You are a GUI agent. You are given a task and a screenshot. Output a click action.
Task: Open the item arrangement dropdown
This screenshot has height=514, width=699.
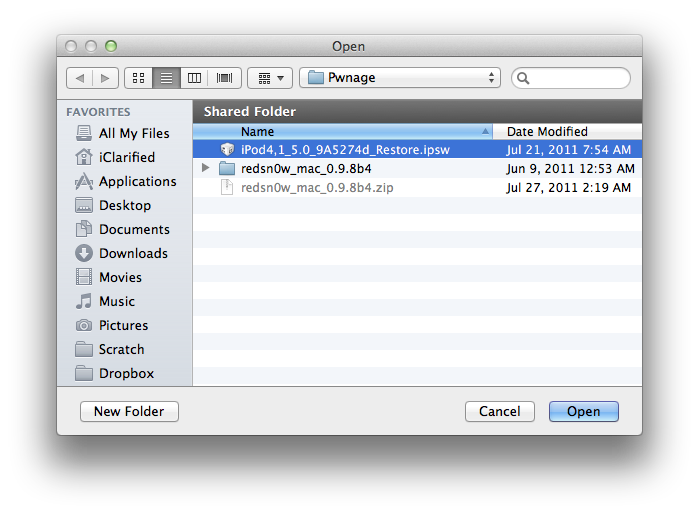click(270, 77)
